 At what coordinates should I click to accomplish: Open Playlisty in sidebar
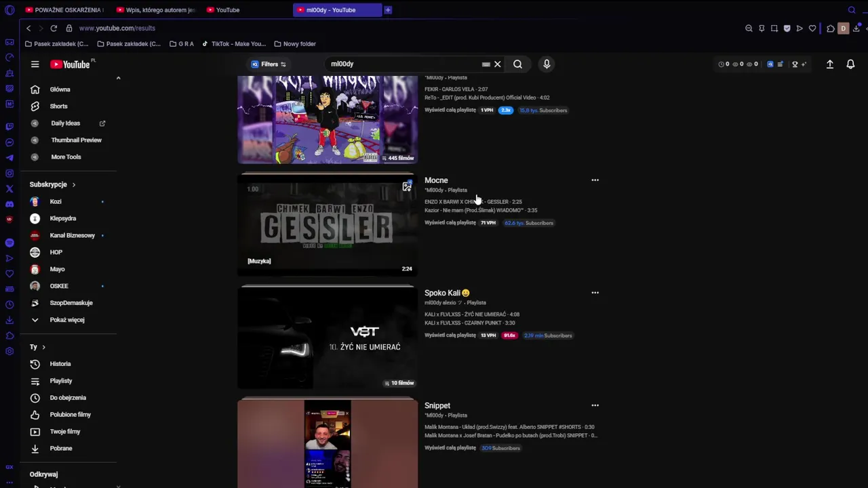(60, 381)
